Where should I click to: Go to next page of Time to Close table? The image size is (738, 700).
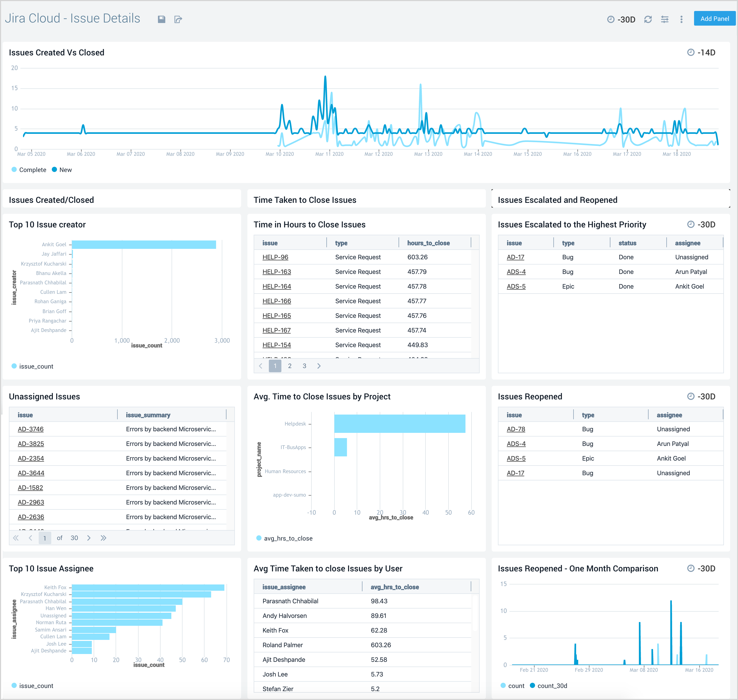(x=319, y=366)
